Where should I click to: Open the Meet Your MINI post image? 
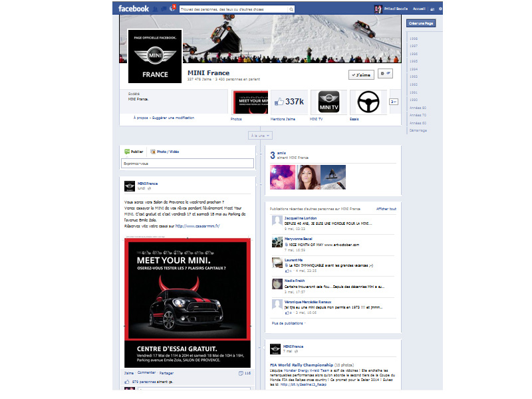click(188, 303)
